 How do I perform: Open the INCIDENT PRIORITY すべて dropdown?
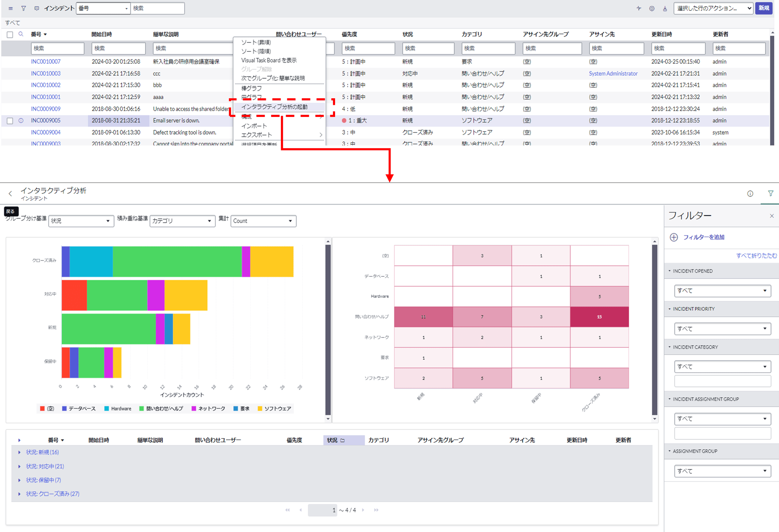click(722, 329)
